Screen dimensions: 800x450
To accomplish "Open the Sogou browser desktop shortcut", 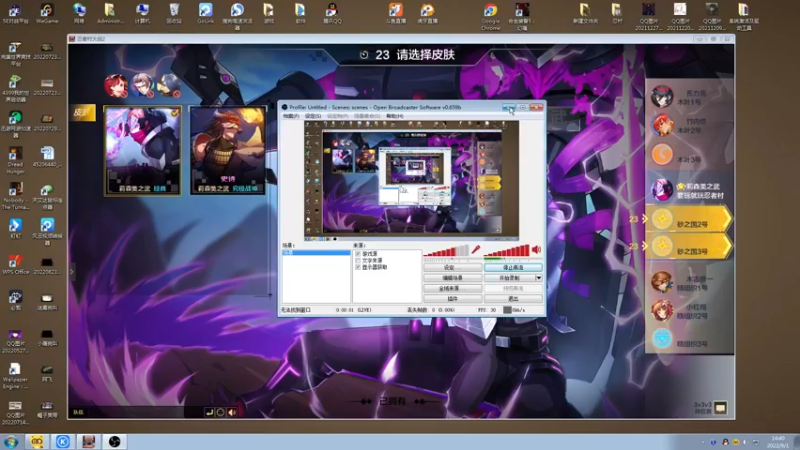I will point(237,16).
